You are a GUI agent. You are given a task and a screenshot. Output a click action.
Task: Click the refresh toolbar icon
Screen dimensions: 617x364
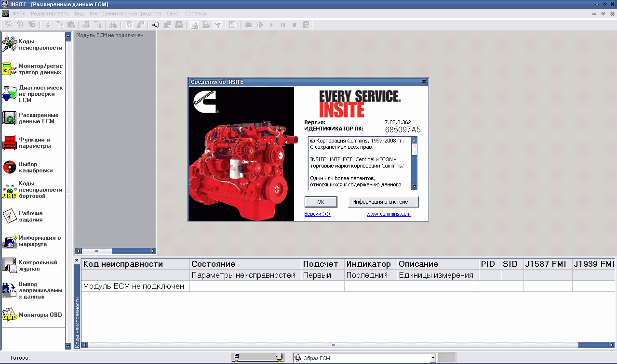[x=129, y=25]
